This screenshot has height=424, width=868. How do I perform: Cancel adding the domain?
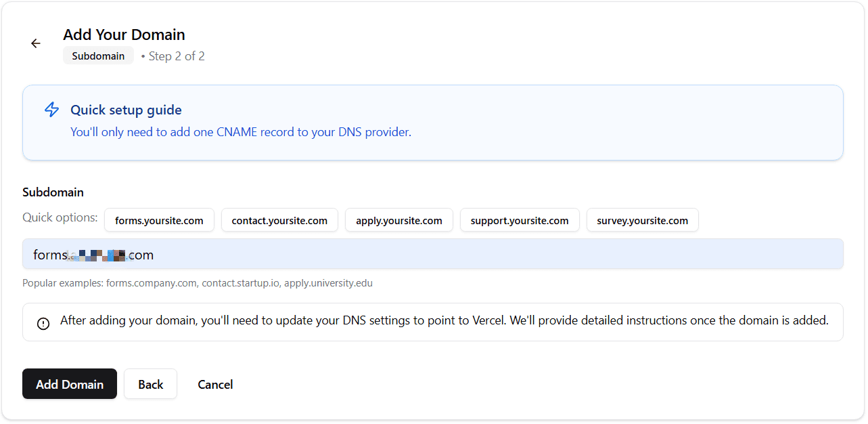click(x=215, y=384)
